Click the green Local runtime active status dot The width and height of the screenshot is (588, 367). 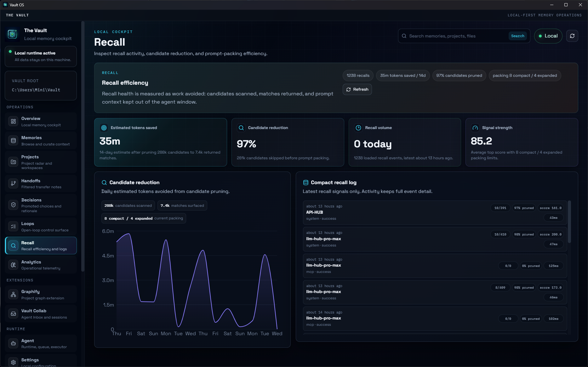[x=10, y=52]
